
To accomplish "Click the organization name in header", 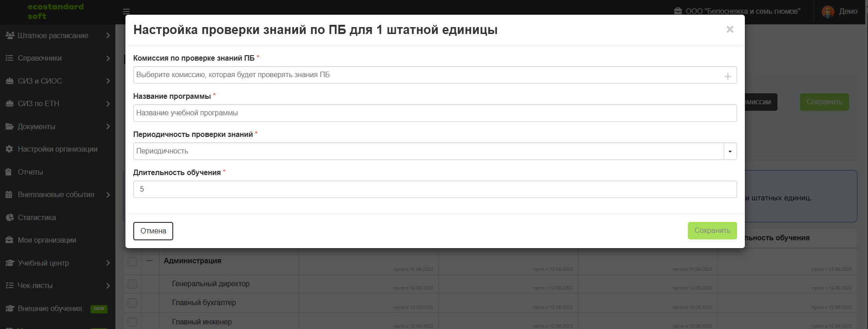I will 743,11.
